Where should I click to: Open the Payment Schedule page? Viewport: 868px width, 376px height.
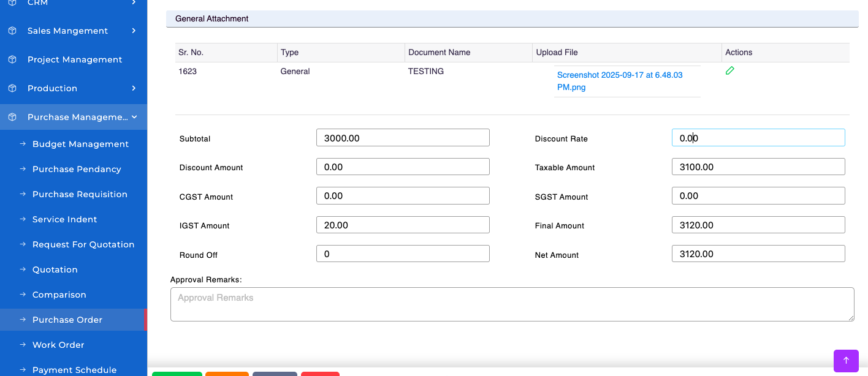[74, 370]
